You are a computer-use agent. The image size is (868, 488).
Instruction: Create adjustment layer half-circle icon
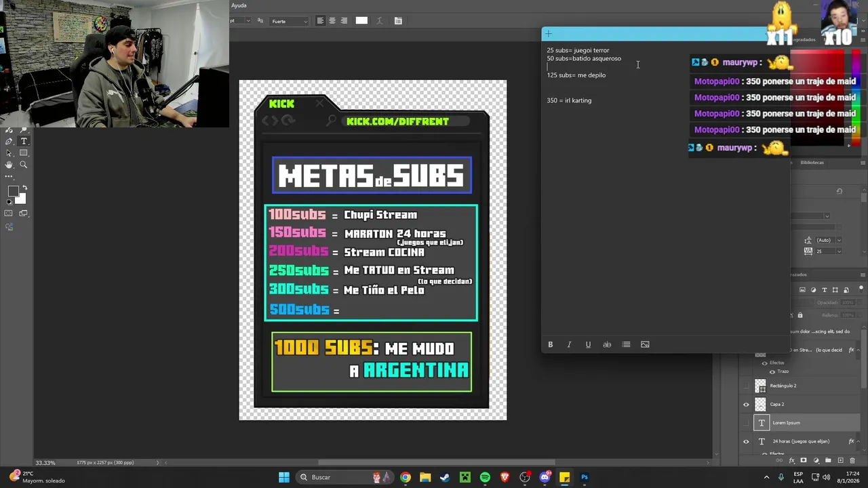(816, 460)
